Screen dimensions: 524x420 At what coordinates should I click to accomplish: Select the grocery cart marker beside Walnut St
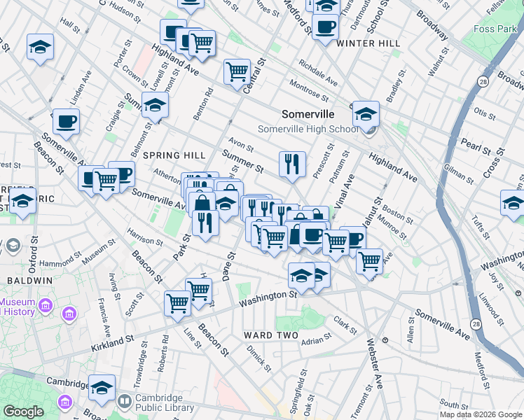pyautogui.click(x=369, y=263)
